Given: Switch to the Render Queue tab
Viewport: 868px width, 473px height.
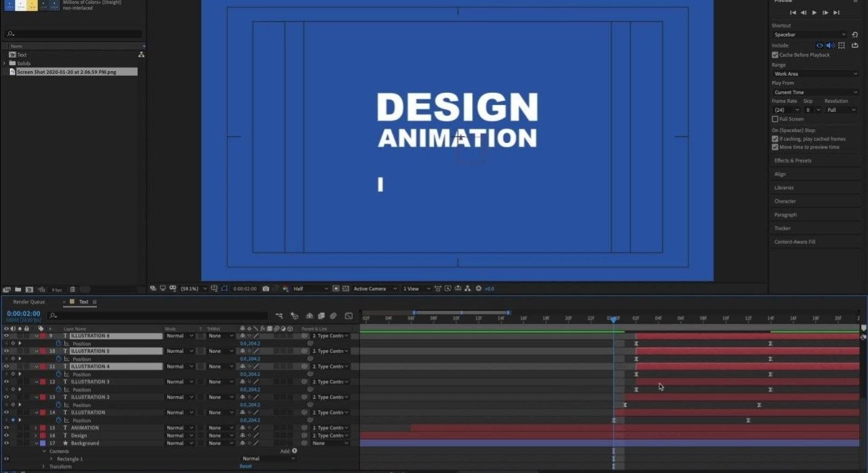Looking at the screenshot, I should 28,302.
